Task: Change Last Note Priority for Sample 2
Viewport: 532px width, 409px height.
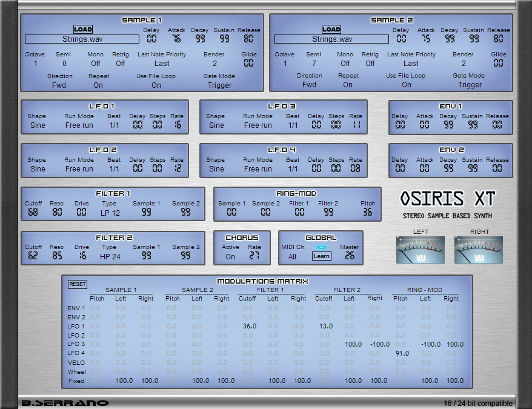Action: [411, 63]
